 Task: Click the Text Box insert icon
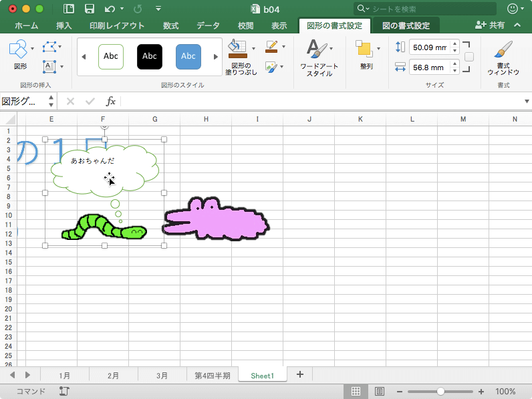pyautogui.click(x=49, y=67)
